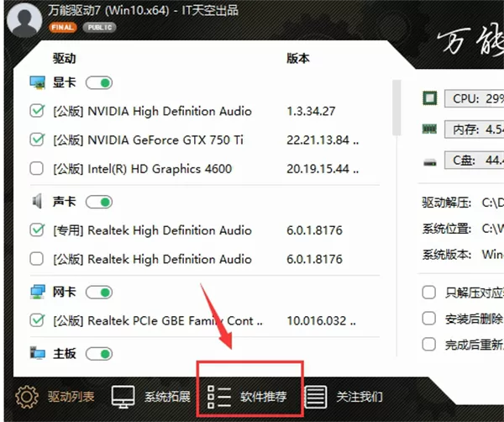
Task: Uncheck Realtek PCIe GBE Family Controller
Action: 37,320
